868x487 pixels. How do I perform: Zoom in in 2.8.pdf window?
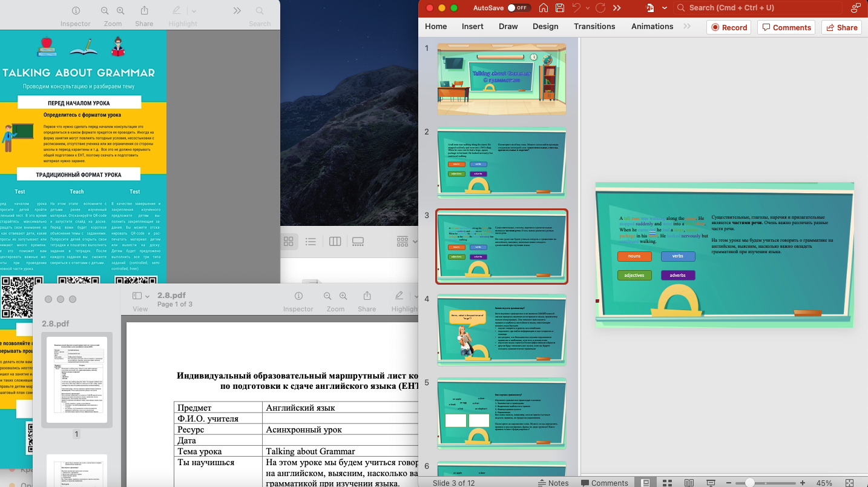(x=343, y=296)
